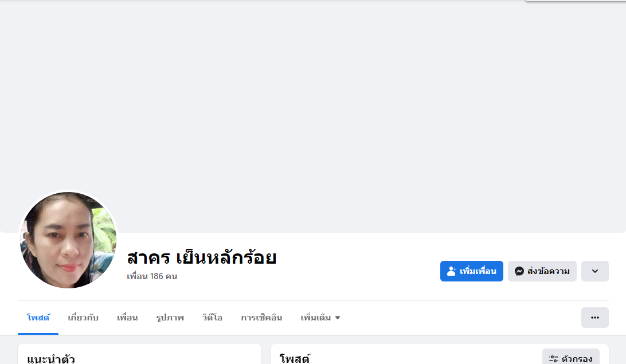Switch to the เกี่ยวกับ tab

tap(83, 318)
